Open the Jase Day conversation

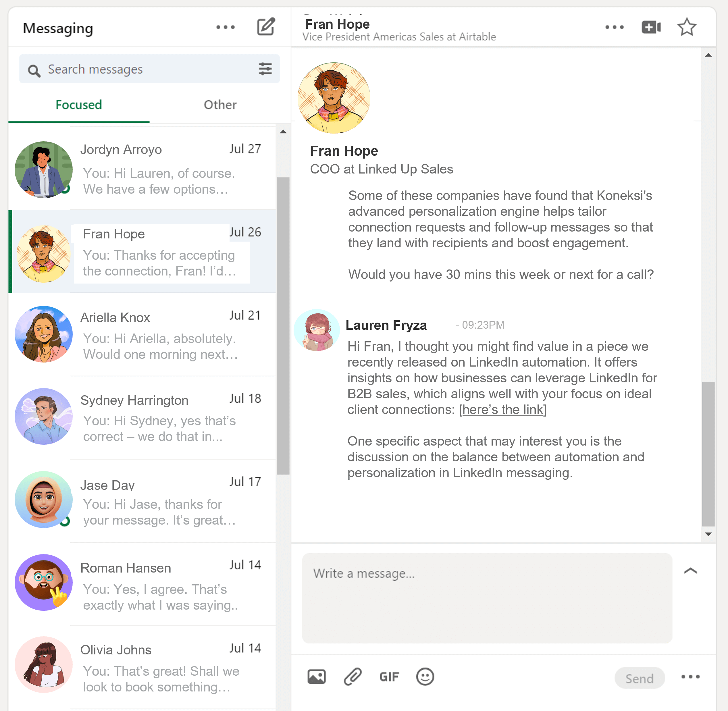tap(142, 501)
